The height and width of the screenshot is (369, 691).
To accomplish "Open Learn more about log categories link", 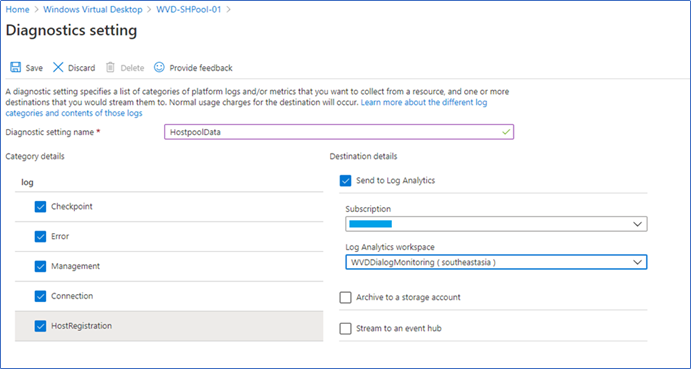I will pyautogui.click(x=246, y=108).
